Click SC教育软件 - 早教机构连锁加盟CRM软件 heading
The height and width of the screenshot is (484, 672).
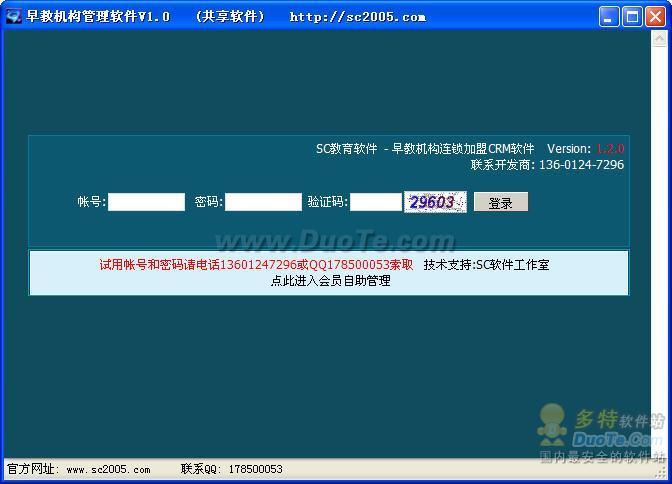point(425,149)
